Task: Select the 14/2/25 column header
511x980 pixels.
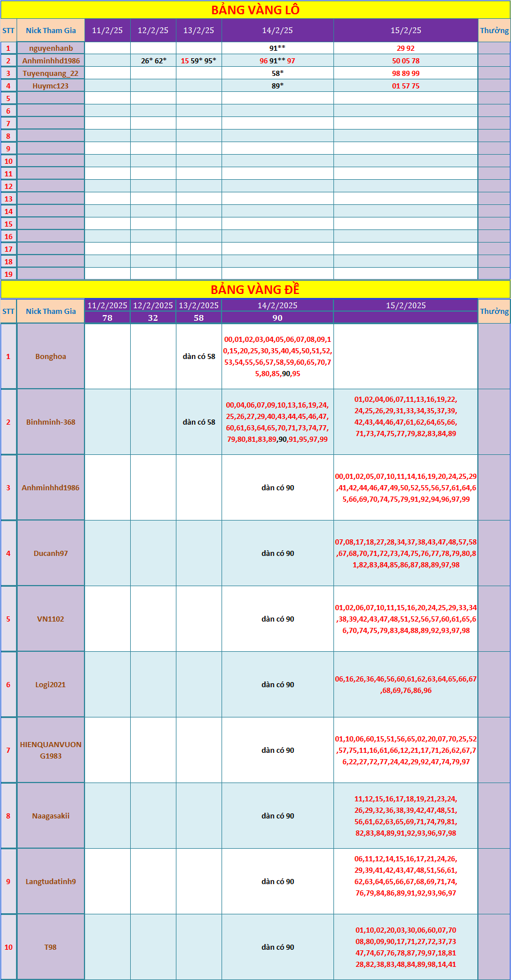Action: coord(277,30)
